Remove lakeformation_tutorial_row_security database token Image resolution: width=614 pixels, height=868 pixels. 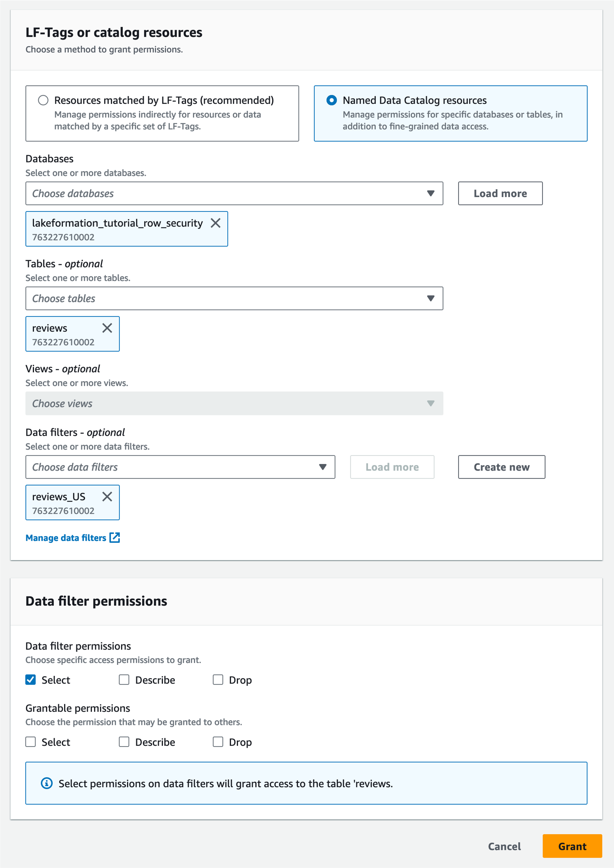pyautogui.click(x=216, y=223)
